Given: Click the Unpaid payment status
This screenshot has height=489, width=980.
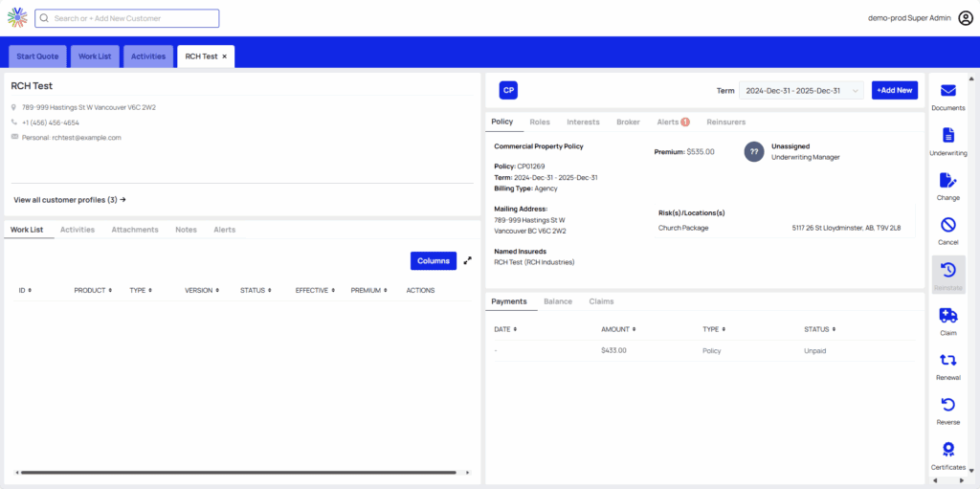Looking at the screenshot, I should tap(815, 351).
